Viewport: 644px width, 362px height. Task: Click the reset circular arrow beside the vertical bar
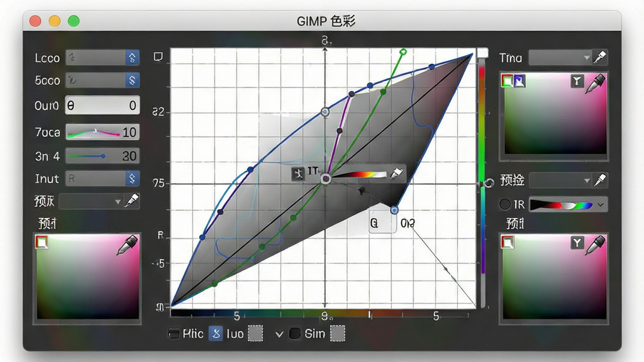pos(489,183)
